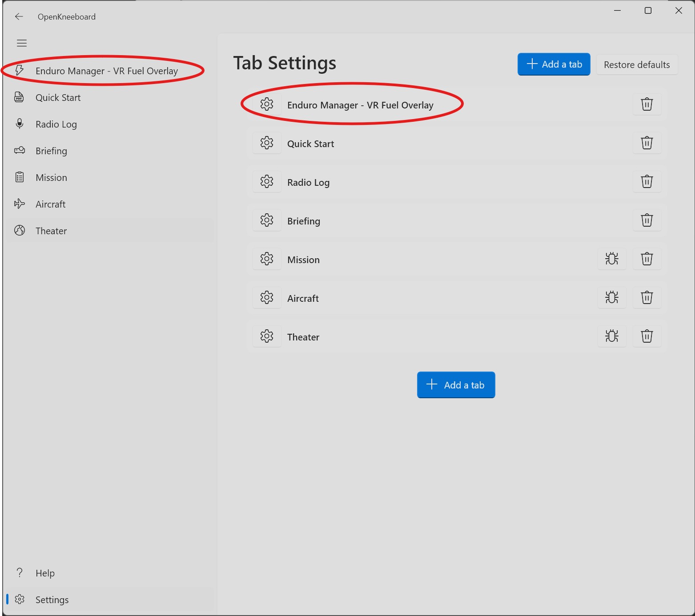Image resolution: width=695 pixels, height=616 pixels.
Task: Delete the Aircraft tab
Action: pyautogui.click(x=647, y=298)
